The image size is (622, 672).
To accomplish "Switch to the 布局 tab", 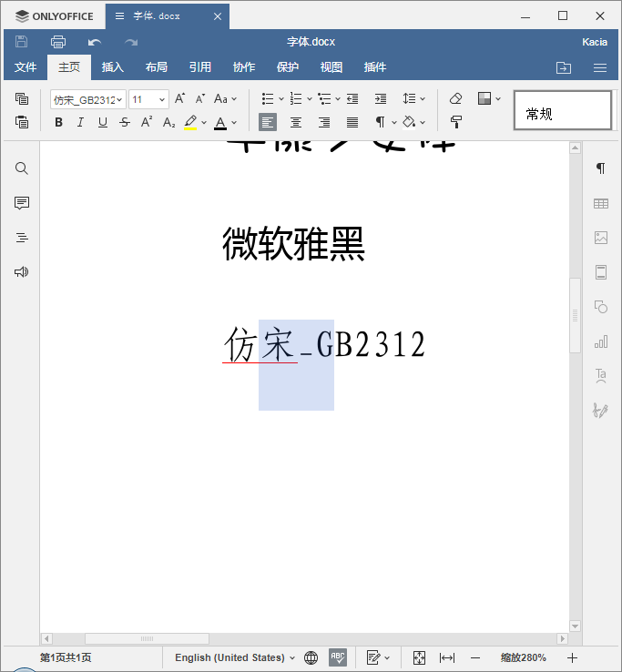I will tap(157, 67).
